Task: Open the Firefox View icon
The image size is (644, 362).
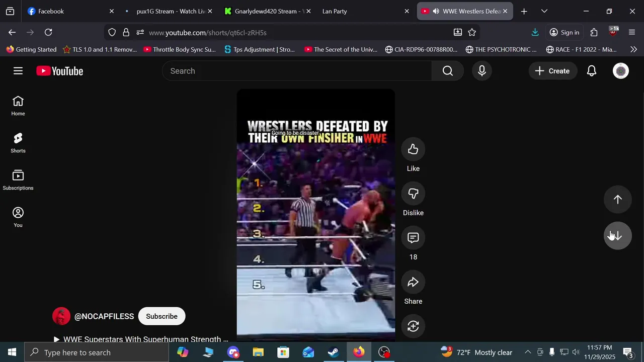Action: (x=10, y=11)
